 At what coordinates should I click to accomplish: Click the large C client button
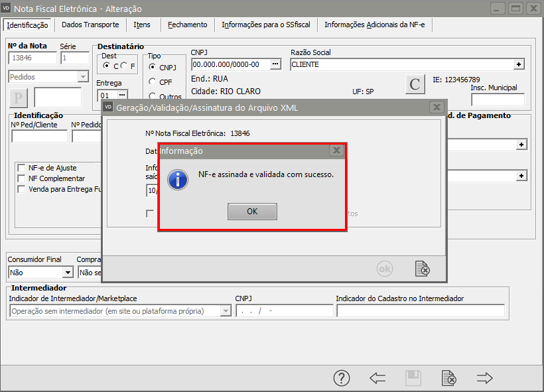415,84
